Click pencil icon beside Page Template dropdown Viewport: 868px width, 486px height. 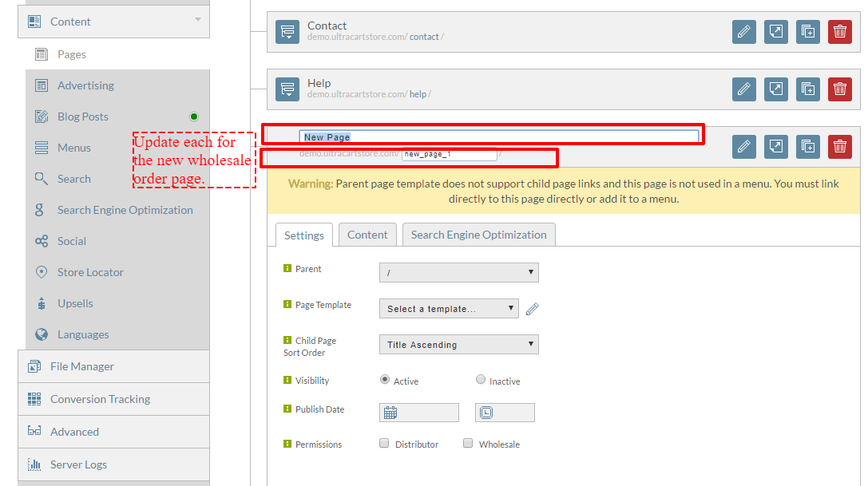pyautogui.click(x=532, y=309)
